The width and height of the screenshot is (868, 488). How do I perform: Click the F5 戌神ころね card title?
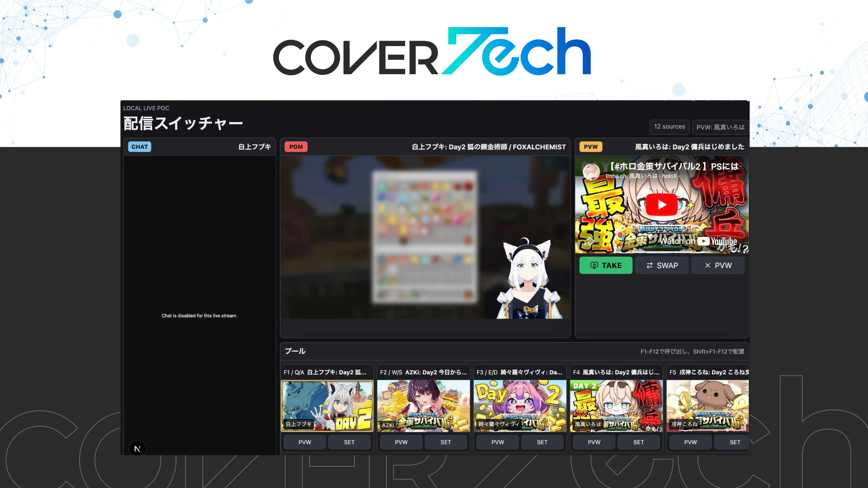pyautogui.click(x=709, y=372)
